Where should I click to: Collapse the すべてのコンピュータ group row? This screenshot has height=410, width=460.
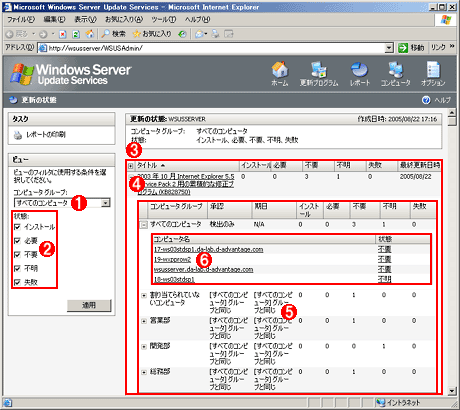pyautogui.click(x=144, y=225)
